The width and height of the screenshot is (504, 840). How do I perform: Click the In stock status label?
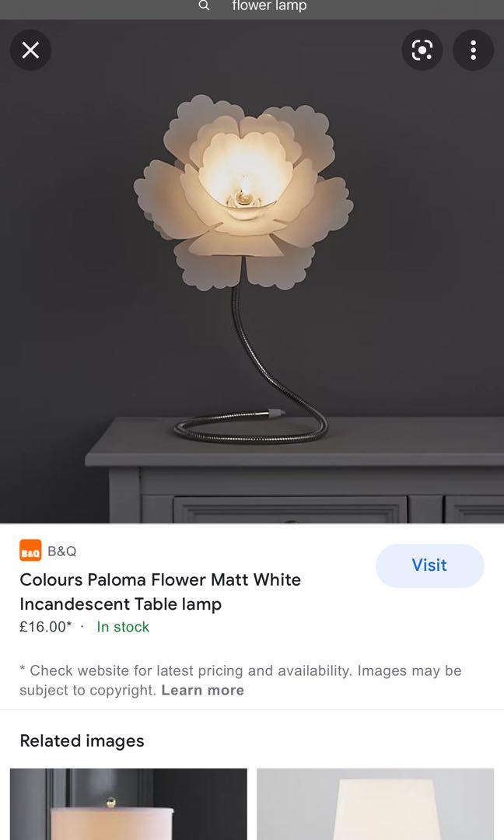click(123, 627)
